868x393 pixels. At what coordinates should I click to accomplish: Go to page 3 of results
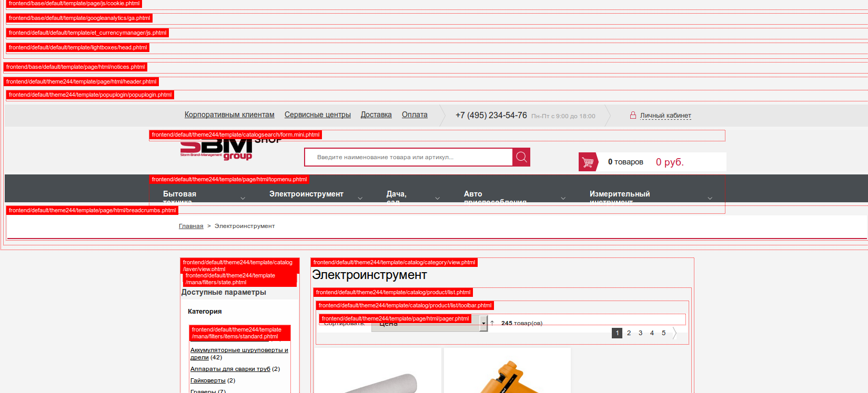(x=640, y=333)
